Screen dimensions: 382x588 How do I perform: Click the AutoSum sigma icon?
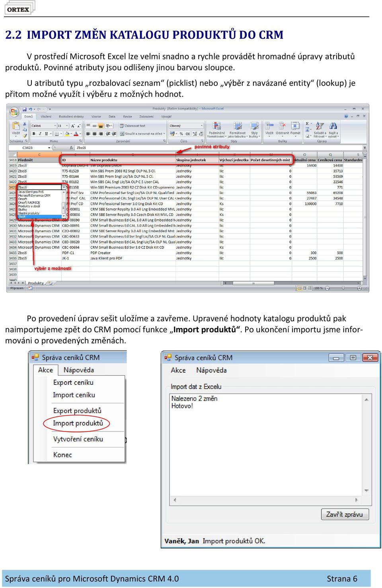point(307,124)
